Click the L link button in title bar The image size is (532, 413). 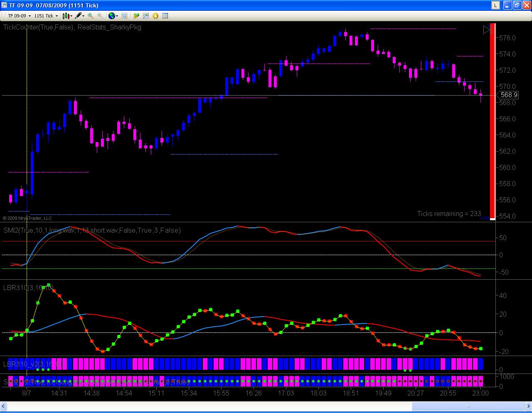[x=496, y=5]
